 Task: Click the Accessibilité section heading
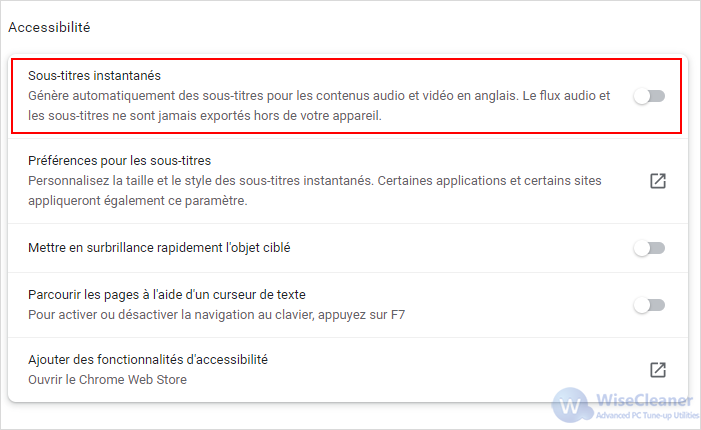[49, 27]
